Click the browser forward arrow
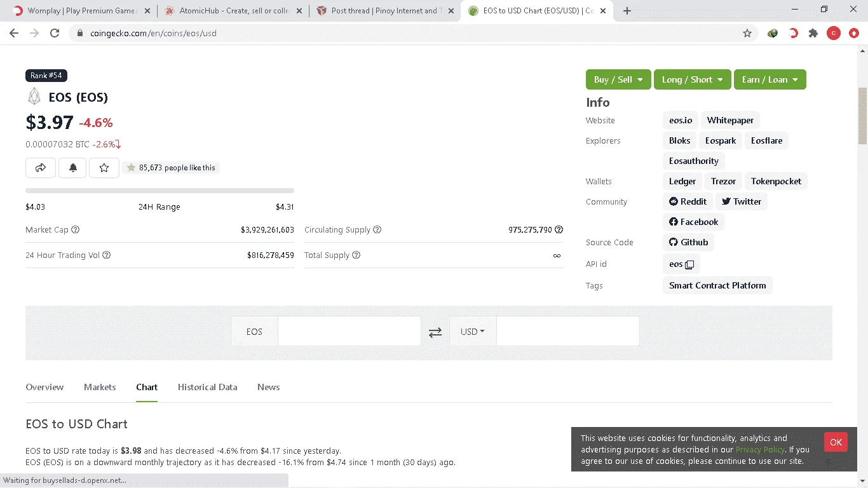Image resolution: width=868 pixels, height=488 pixels. [34, 33]
